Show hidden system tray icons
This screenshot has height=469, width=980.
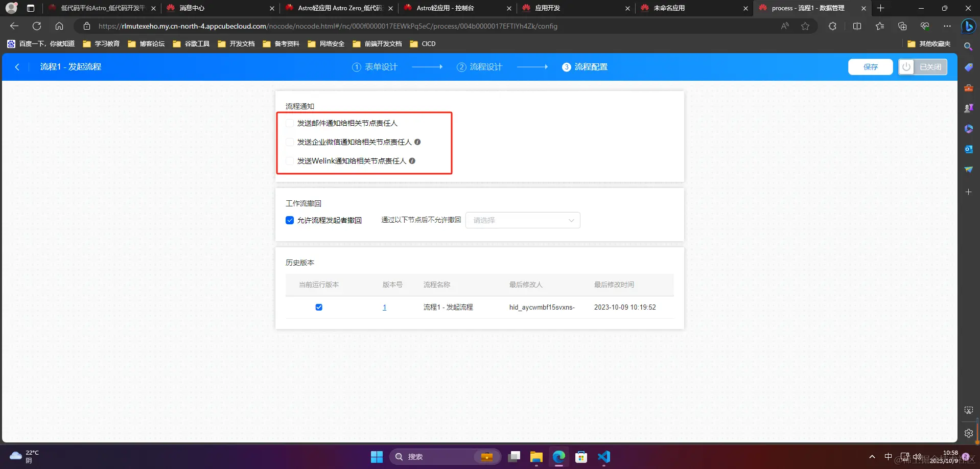pyautogui.click(x=872, y=457)
